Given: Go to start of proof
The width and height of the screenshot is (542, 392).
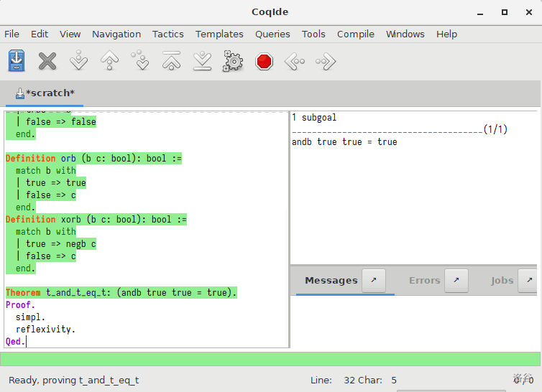Looking at the screenshot, I should 171,61.
